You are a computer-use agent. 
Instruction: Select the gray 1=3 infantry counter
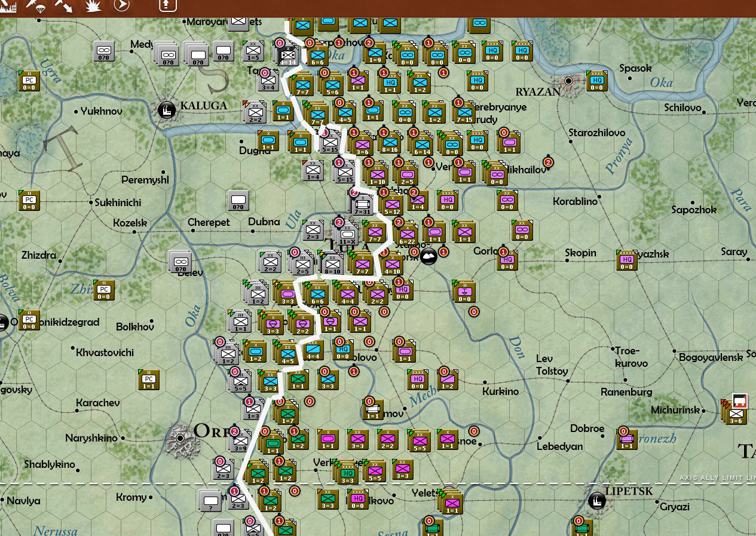click(253, 409)
